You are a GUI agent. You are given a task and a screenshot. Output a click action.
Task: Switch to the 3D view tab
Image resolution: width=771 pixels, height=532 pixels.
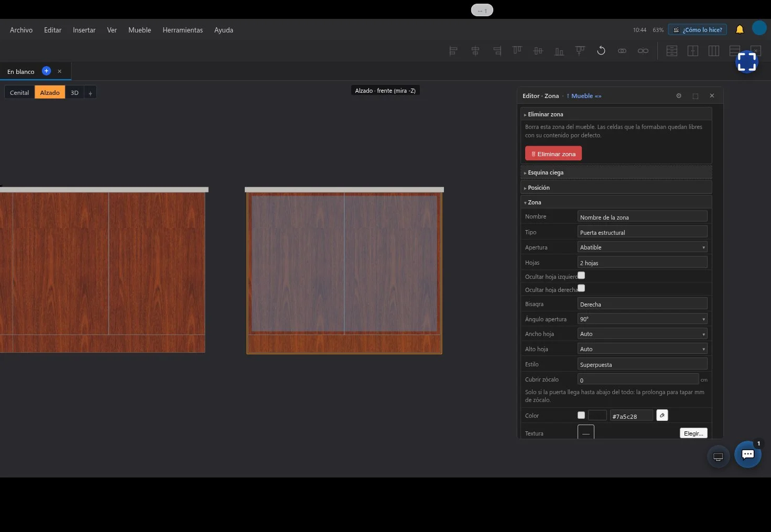74,92
